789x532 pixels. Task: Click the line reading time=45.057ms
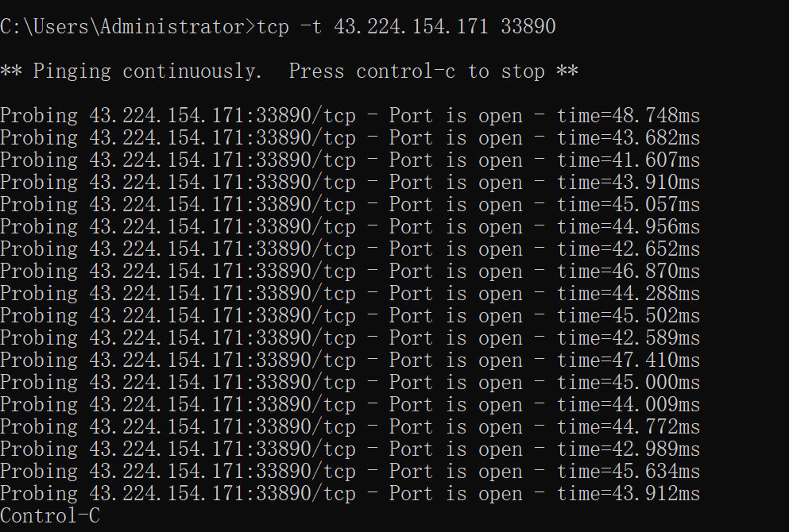pyautogui.click(x=350, y=205)
